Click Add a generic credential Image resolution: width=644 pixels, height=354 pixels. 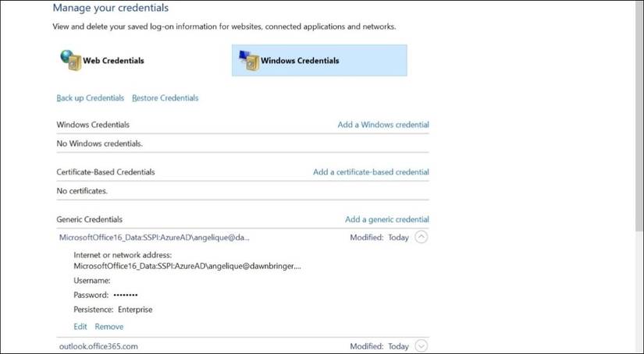coord(387,219)
